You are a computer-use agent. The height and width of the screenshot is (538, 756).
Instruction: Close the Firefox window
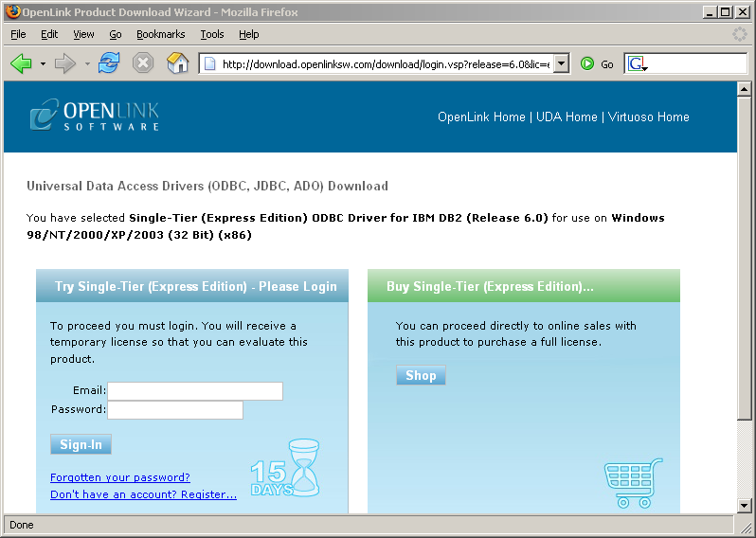(742, 12)
